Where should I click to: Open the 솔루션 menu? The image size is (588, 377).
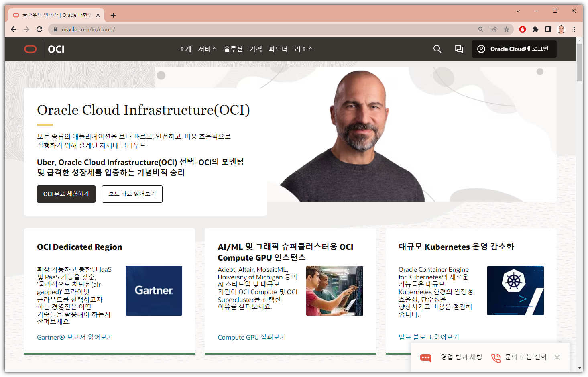[233, 49]
